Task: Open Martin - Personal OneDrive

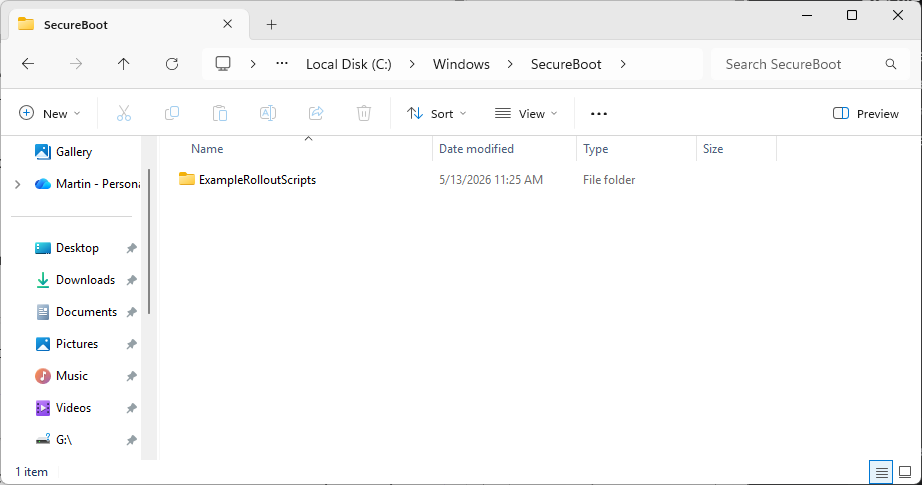Action: 86,184
